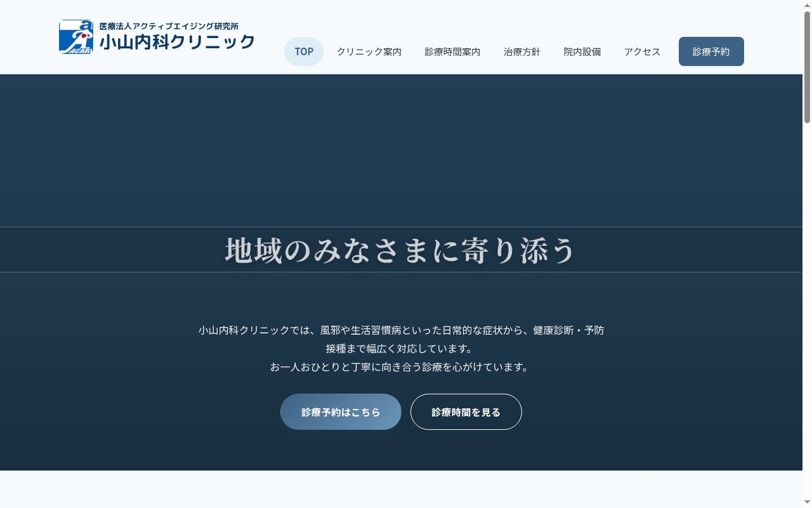812x508 pixels.
Task: Select 院内設備 in the header menu
Action: coord(582,52)
